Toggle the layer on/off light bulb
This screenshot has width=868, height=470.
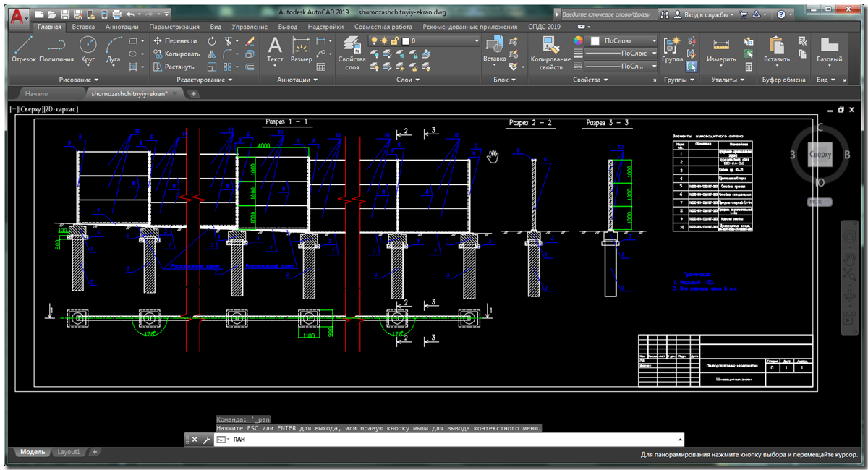pyautogui.click(x=374, y=41)
